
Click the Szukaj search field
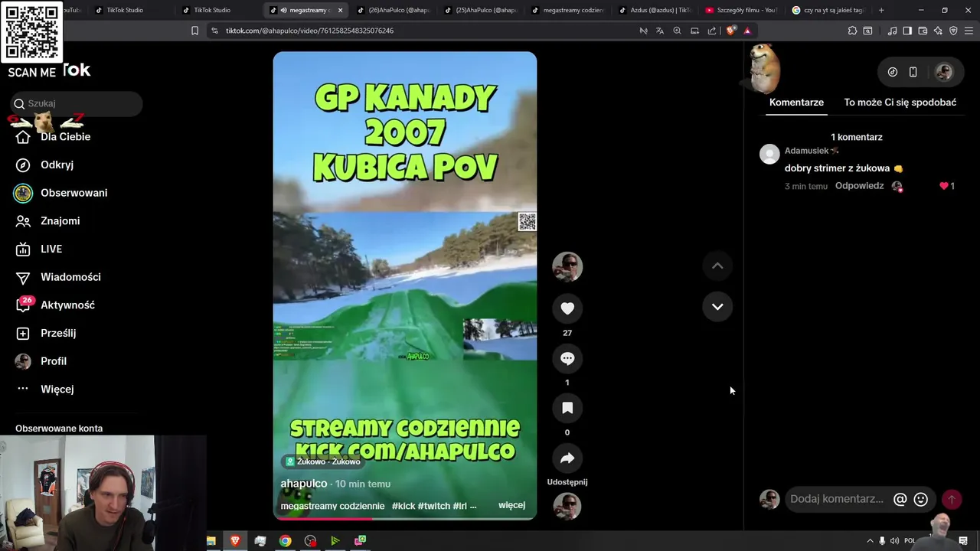(x=77, y=103)
